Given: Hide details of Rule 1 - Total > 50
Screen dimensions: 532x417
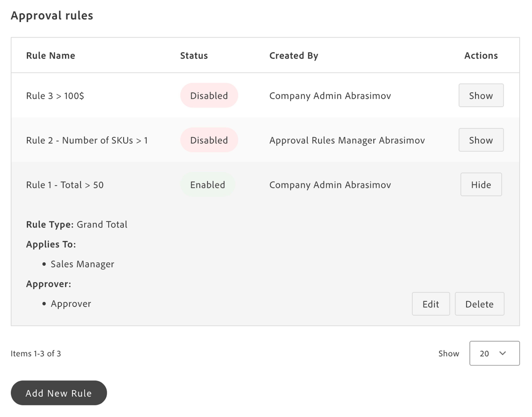Looking at the screenshot, I should click(481, 185).
